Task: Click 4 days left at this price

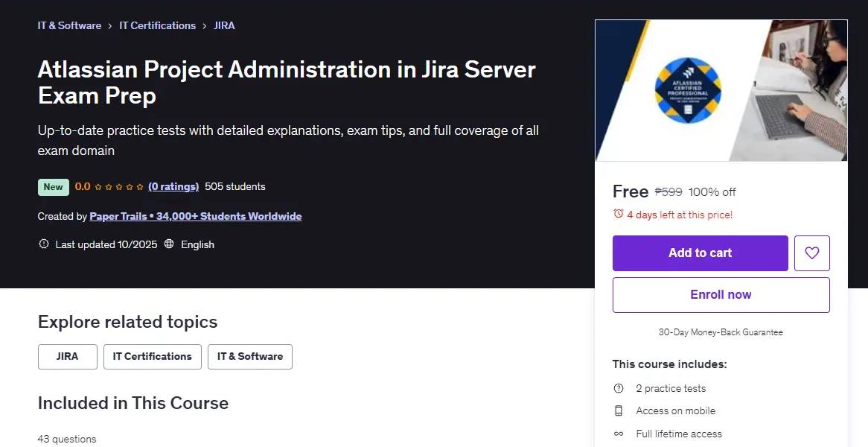Action: [x=680, y=215]
